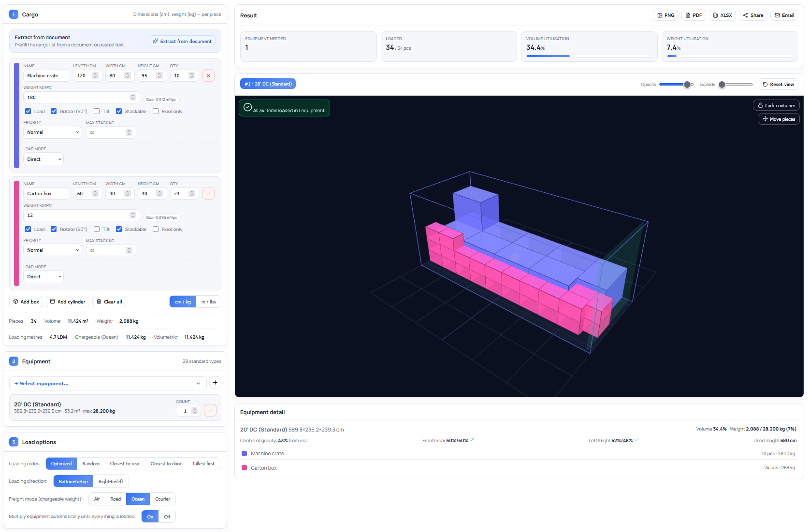Toggle Stackable for Machine crate
Image resolution: width=808 pixels, height=532 pixels.
[x=119, y=111]
